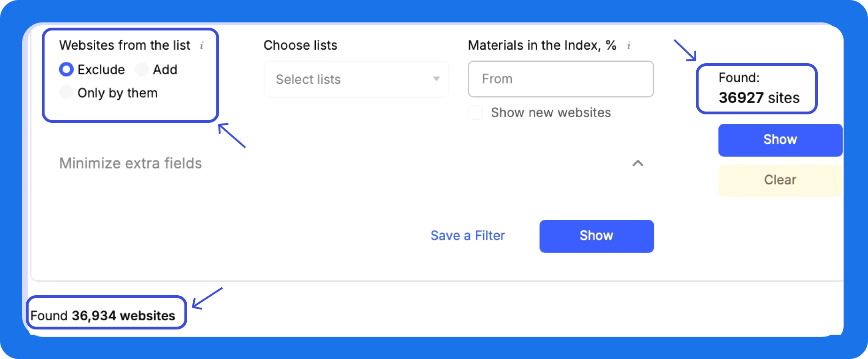Click the Save a Filter link
This screenshot has width=868, height=359.
(467, 235)
